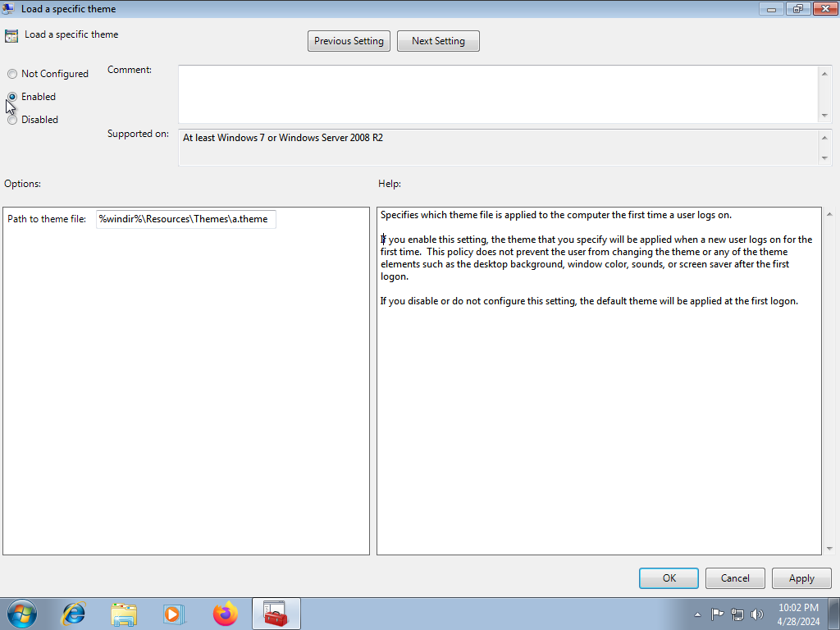
Task: Launch Internet Explorer from the taskbar
Action: (74, 613)
